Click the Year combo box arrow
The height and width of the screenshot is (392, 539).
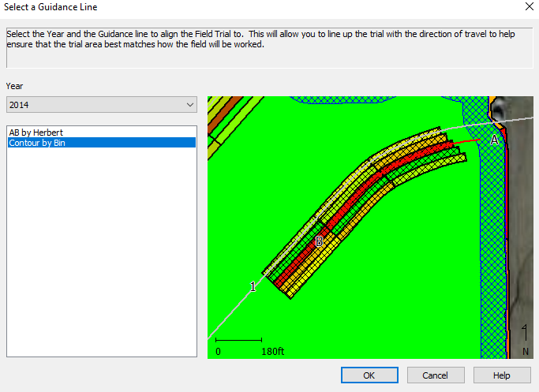point(189,104)
